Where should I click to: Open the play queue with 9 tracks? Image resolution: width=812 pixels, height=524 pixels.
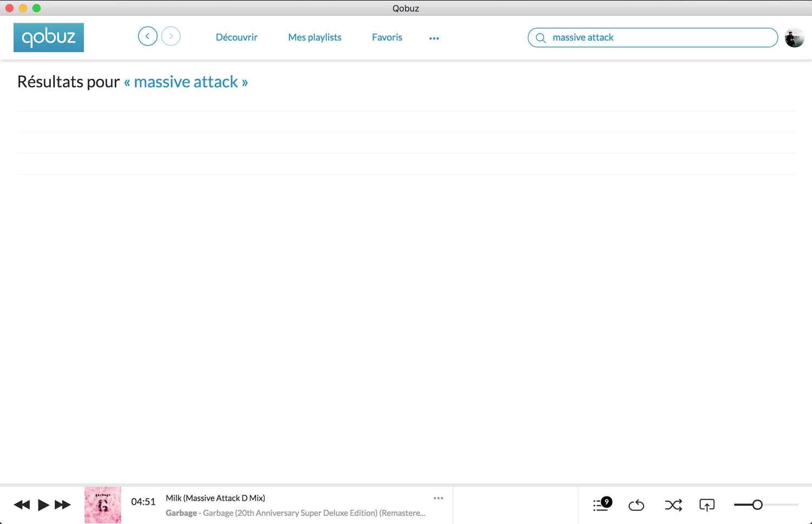point(602,505)
